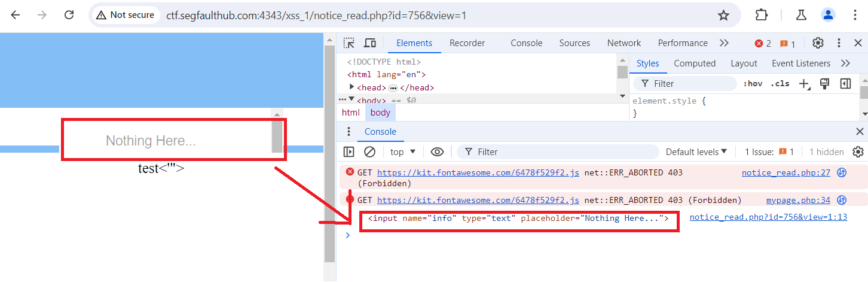Screen dimensions: 868x282
Task: Open DevTools settings gear
Action: pyautogui.click(x=818, y=43)
